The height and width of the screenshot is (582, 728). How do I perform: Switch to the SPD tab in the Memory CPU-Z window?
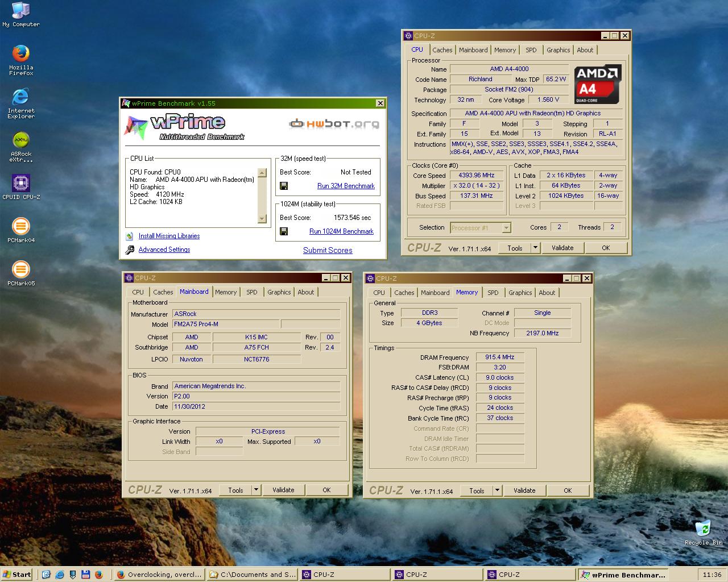493,293
